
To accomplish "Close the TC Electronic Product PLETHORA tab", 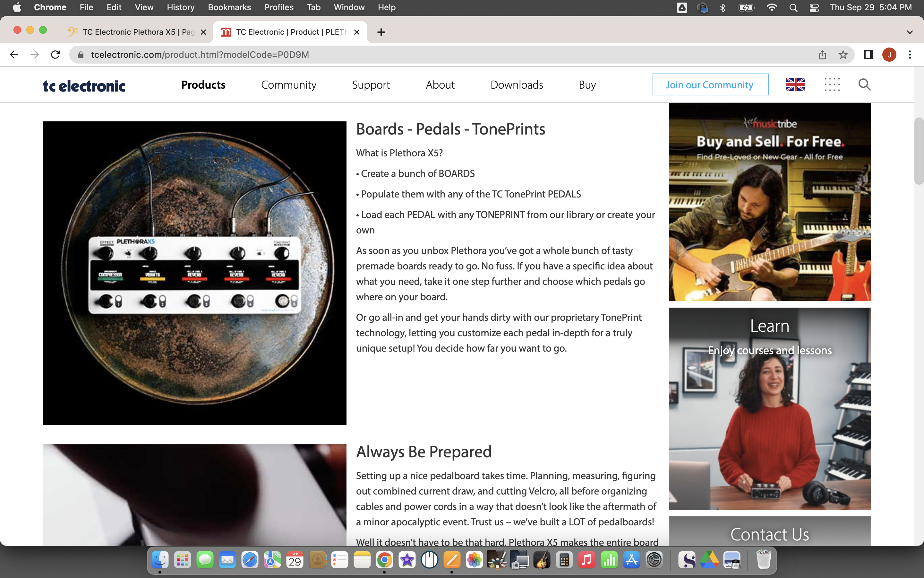I will [357, 32].
